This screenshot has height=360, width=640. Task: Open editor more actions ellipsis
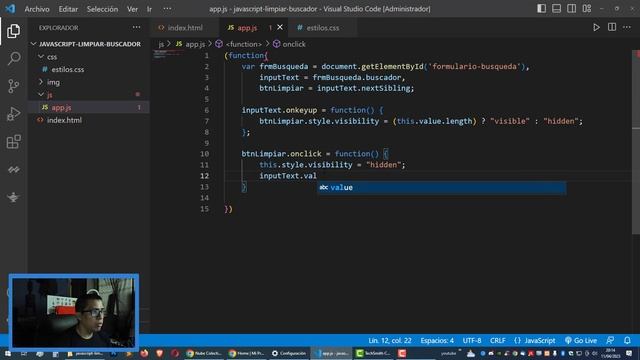pyautogui.click(x=627, y=27)
